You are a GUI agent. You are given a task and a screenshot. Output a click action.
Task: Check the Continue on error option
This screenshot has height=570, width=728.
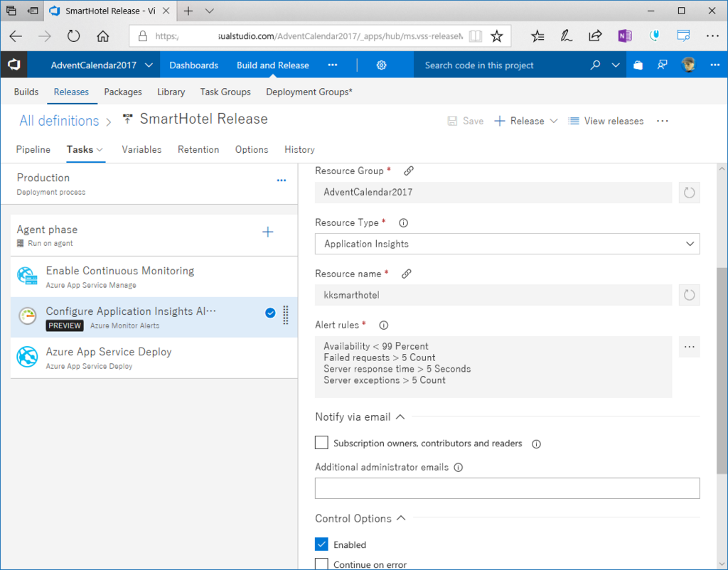tap(321, 564)
